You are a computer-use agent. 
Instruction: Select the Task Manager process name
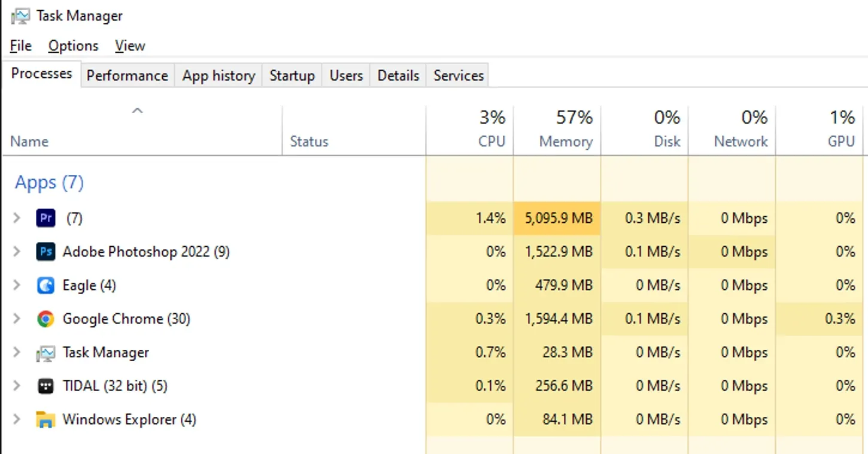click(106, 352)
